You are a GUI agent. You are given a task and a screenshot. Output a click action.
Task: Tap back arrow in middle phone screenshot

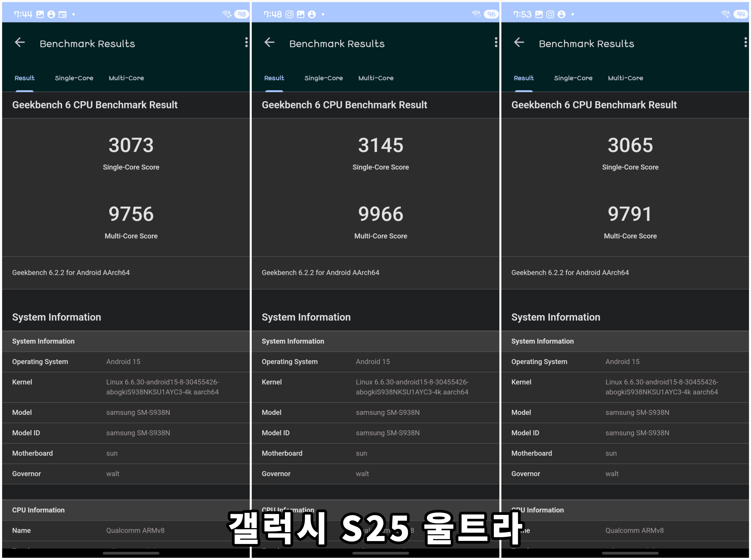pyautogui.click(x=269, y=42)
